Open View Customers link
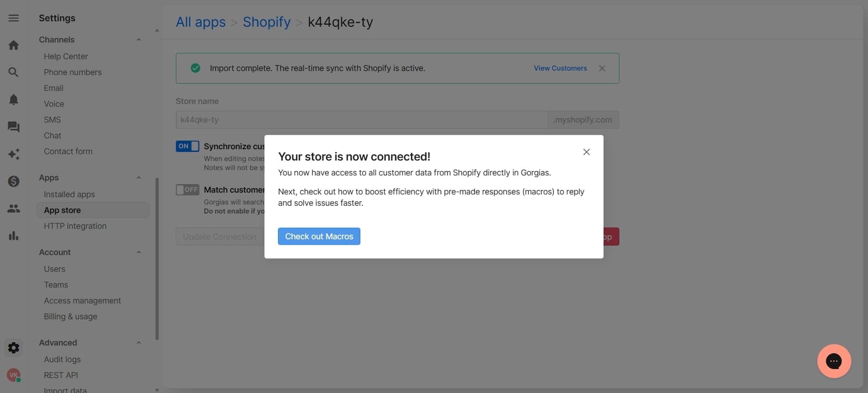Screen dimensions: 868x393 [560, 68]
